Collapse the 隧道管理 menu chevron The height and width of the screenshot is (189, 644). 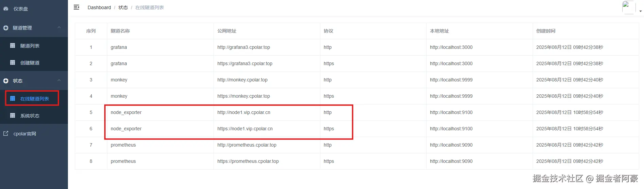[59, 27]
